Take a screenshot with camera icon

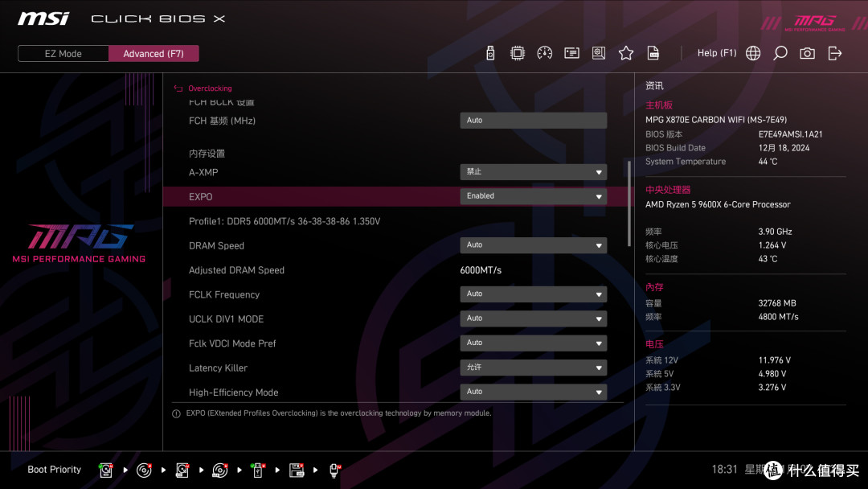[807, 53]
